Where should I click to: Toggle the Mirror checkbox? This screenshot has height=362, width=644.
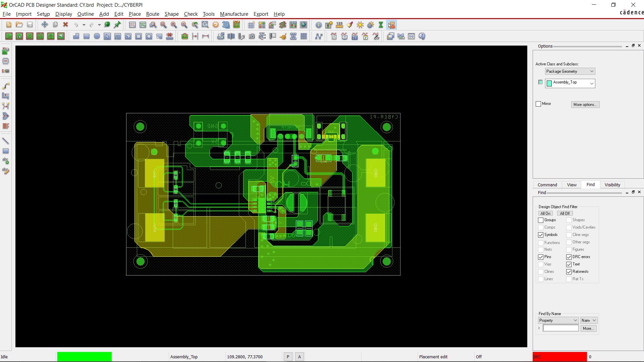[x=538, y=104]
